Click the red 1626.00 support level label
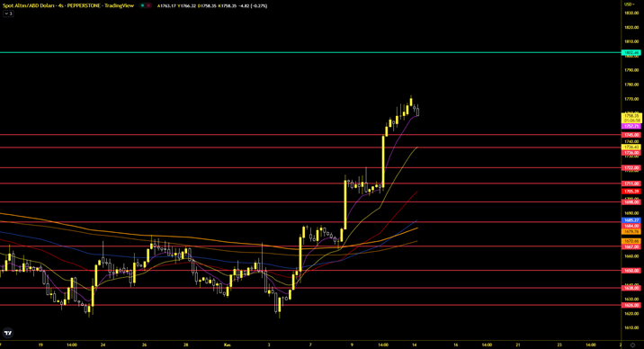The height and width of the screenshot is (349, 644). 631,305
